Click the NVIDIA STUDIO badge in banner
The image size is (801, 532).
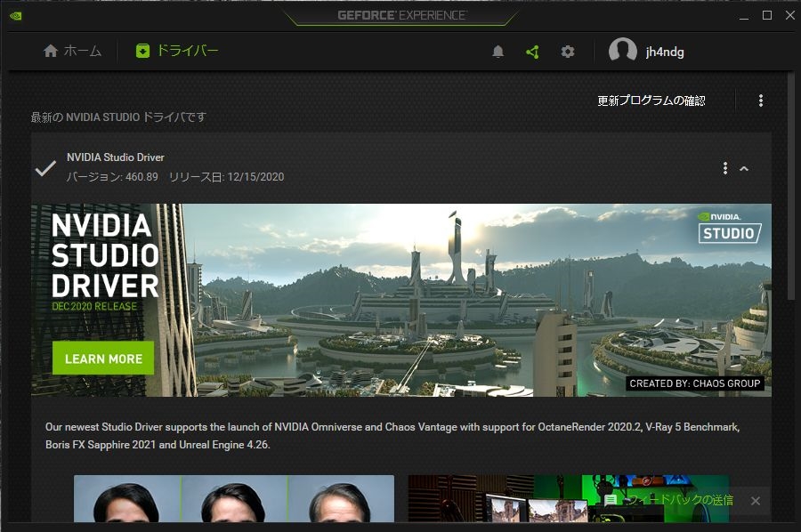730,228
